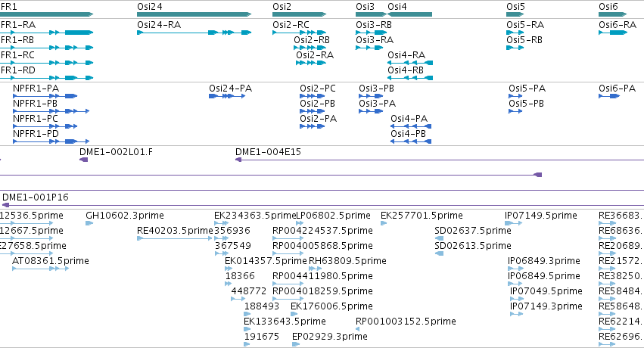Select the RE40203.5prime EST label
The image size is (644, 348).
(x=176, y=231)
